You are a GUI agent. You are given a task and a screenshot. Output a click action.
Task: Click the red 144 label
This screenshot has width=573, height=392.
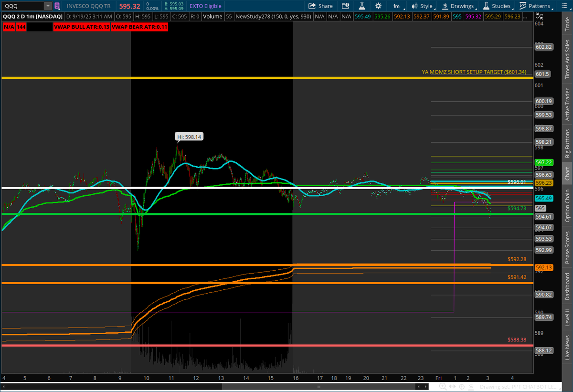(x=21, y=27)
